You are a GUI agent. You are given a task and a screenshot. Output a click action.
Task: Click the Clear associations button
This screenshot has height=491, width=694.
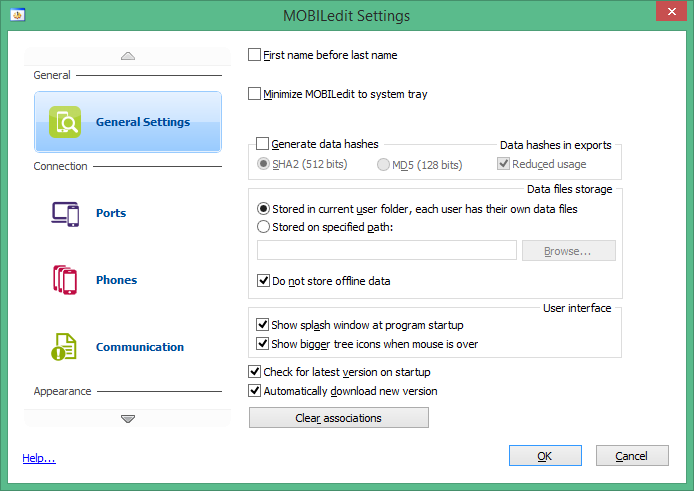[x=339, y=418]
